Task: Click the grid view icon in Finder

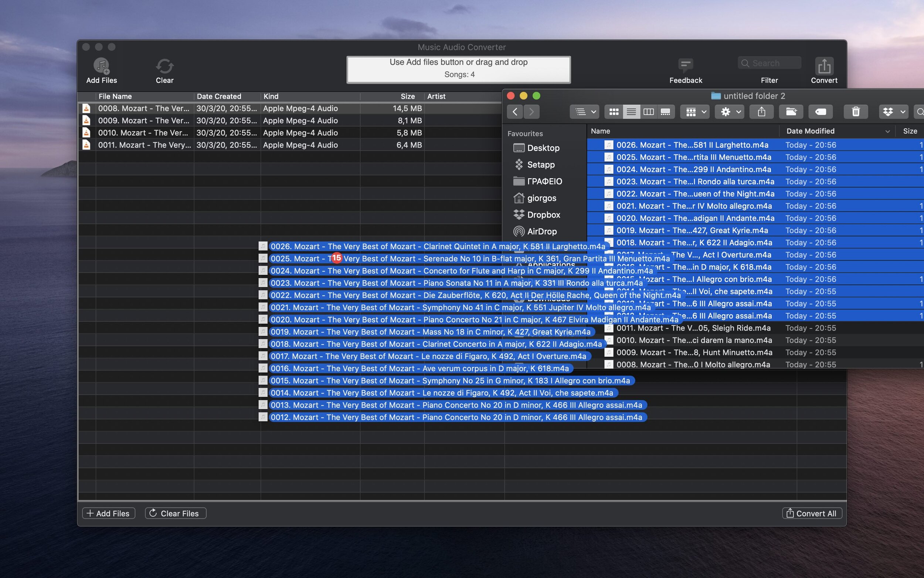Action: coord(613,112)
